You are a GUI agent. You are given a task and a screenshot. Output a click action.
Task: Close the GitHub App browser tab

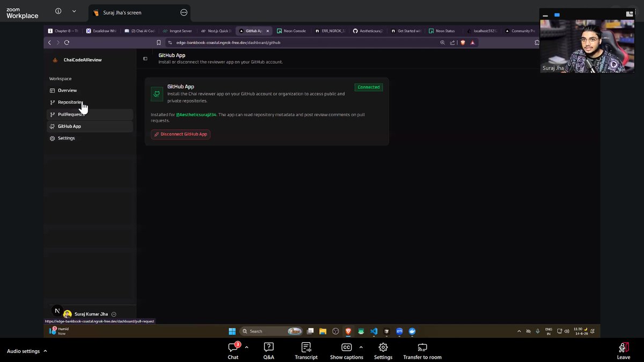point(268,31)
